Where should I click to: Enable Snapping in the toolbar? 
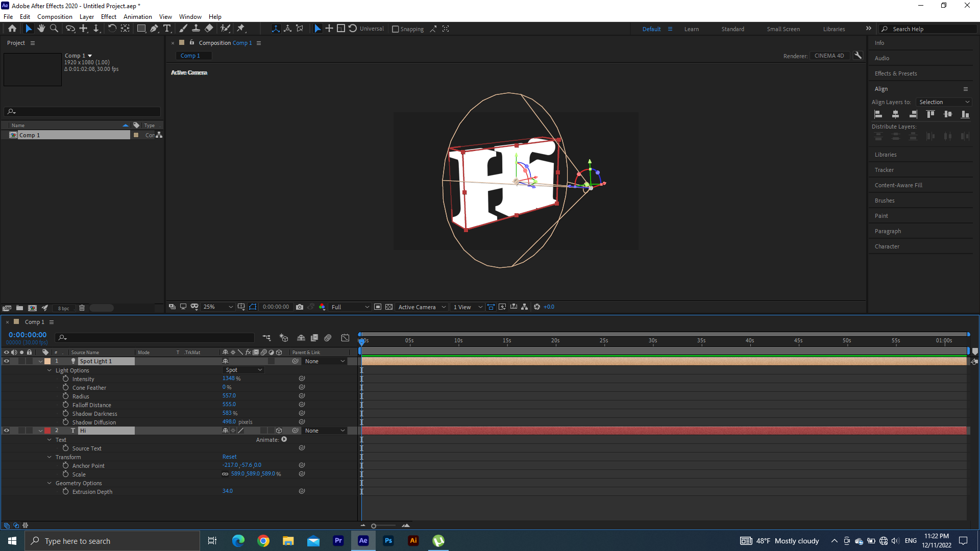coord(396,29)
